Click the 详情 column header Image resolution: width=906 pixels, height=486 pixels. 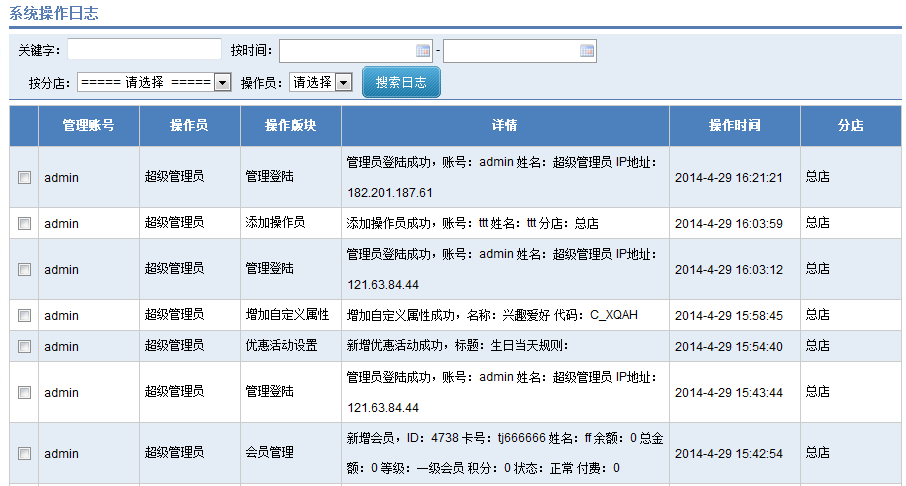coord(504,126)
